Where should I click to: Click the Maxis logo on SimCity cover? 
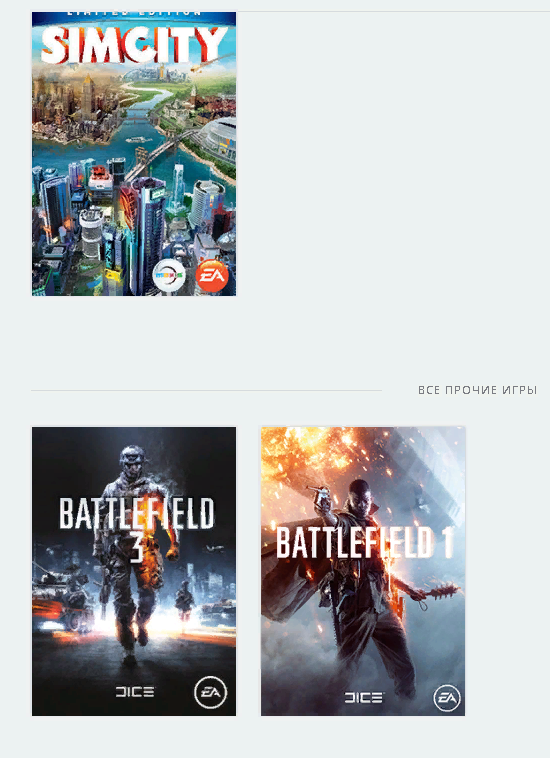tap(169, 276)
